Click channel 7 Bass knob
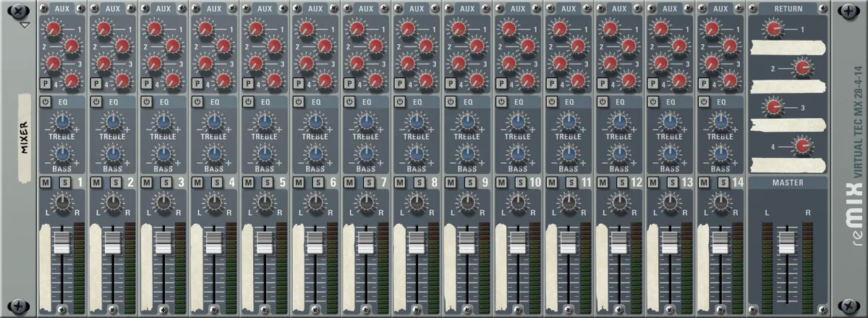 (x=365, y=153)
